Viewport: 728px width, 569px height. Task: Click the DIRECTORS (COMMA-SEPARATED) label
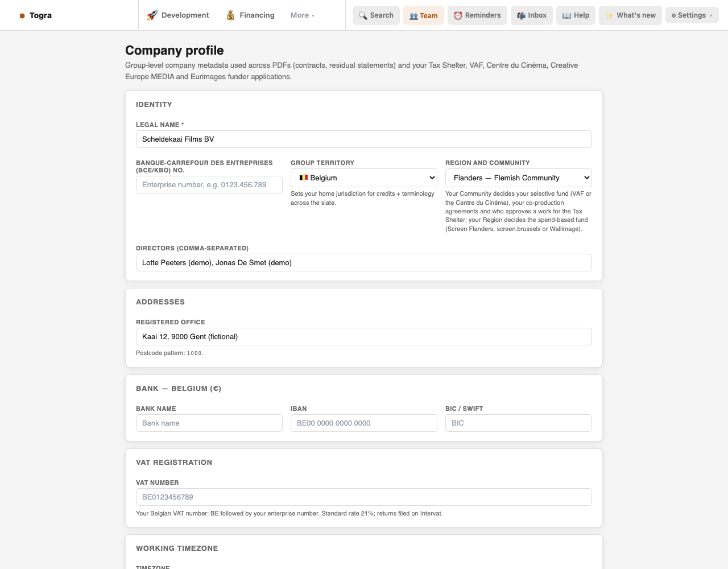tap(192, 248)
